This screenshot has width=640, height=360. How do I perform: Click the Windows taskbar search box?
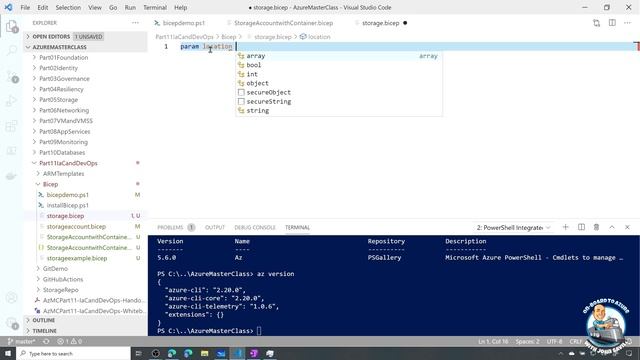pyautogui.click(x=73, y=353)
